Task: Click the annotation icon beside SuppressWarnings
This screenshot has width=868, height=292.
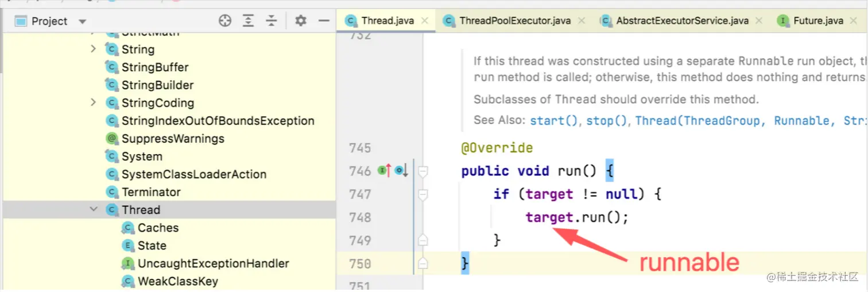Action: (x=112, y=139)
